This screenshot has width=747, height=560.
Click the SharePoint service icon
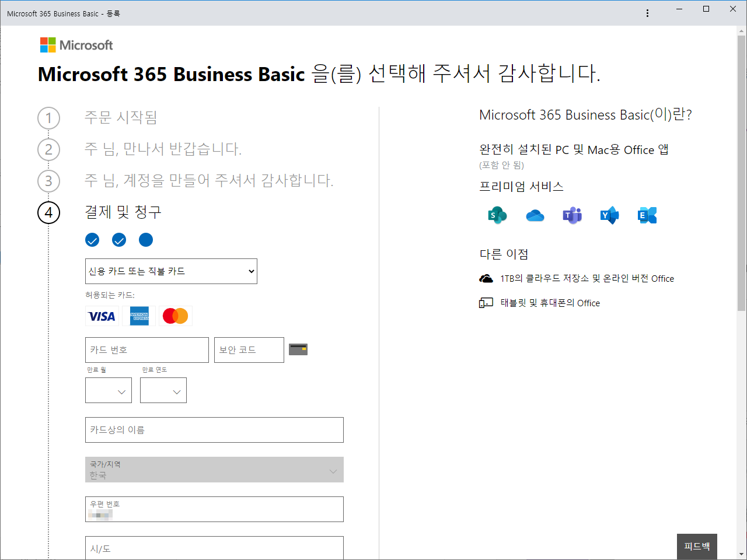pos(497,215)
